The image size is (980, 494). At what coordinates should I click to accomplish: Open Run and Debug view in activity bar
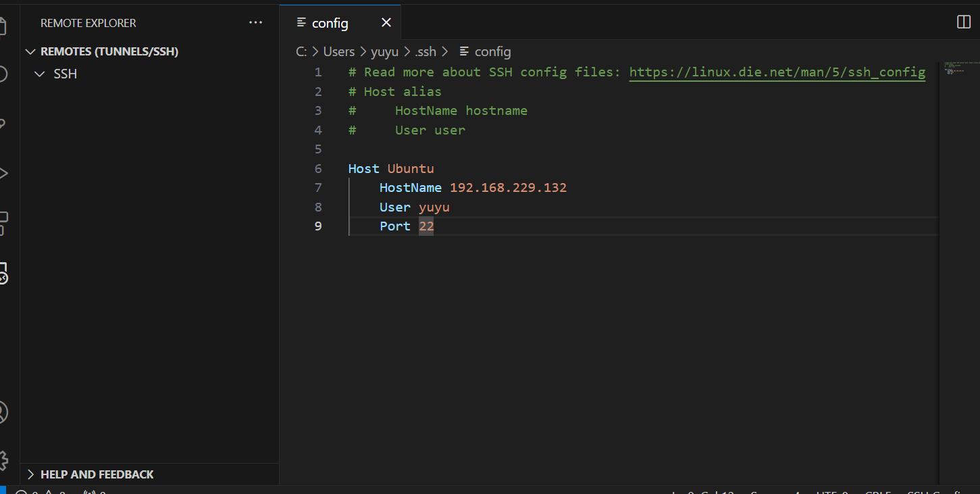(3, 173)
